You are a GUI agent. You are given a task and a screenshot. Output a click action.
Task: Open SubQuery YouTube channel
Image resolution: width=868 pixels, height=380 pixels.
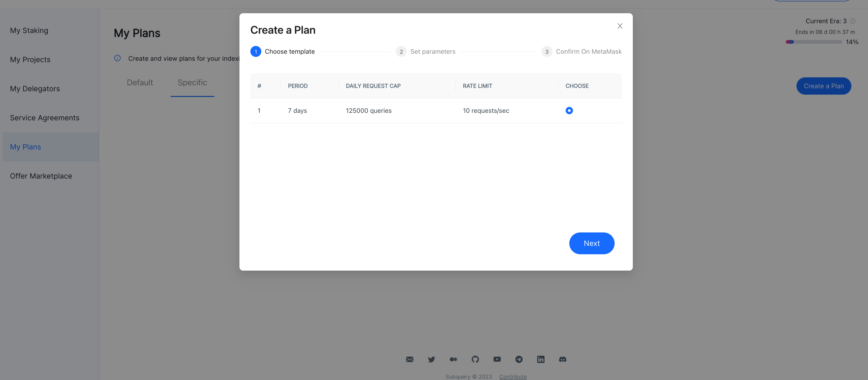497,359
